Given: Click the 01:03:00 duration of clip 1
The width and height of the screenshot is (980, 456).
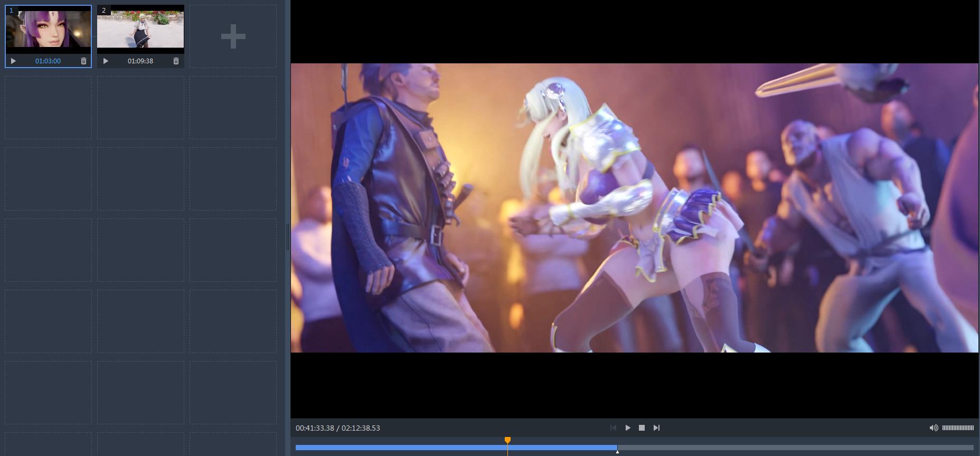Looking at the screenshot, I should tap(48, 61).
